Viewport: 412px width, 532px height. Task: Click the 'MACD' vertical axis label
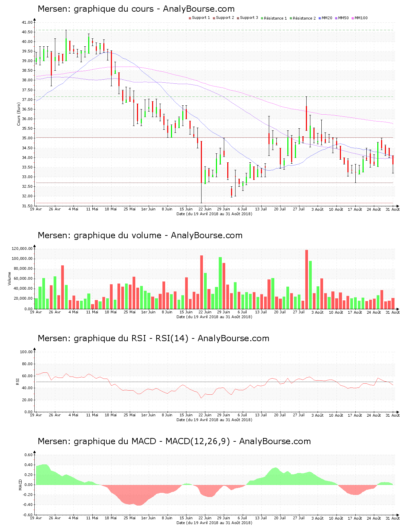tap(20, 485)
